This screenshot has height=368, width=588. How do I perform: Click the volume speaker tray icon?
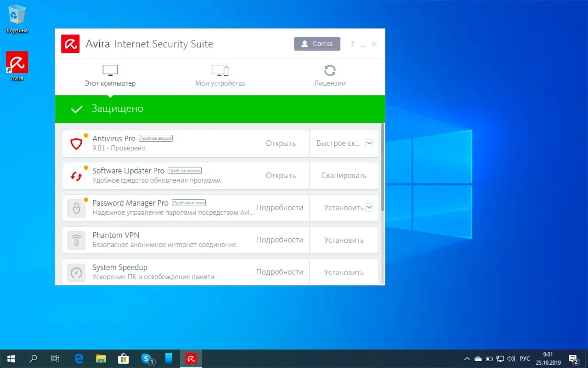tap(511, 359)
